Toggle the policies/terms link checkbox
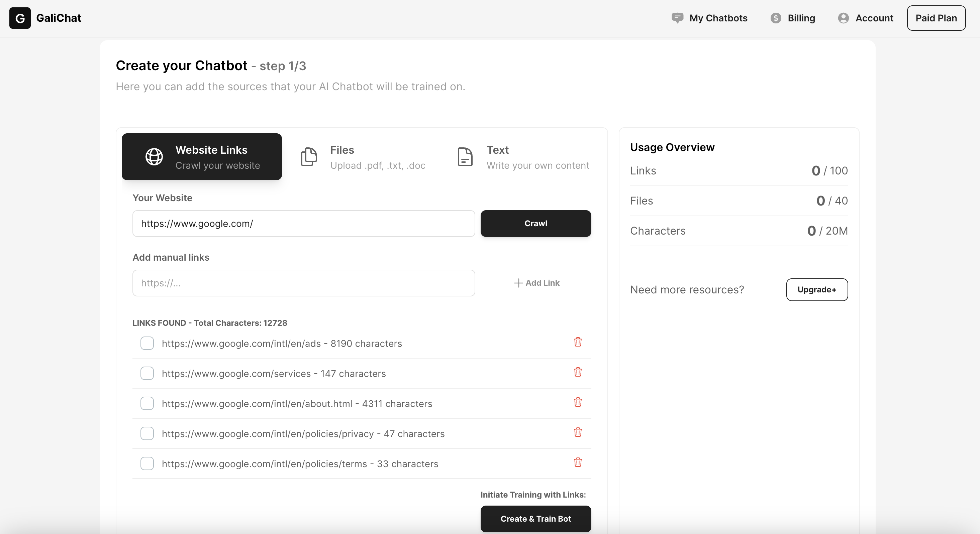980x534 pixels. pyautogui.click(x=147, y=463)
